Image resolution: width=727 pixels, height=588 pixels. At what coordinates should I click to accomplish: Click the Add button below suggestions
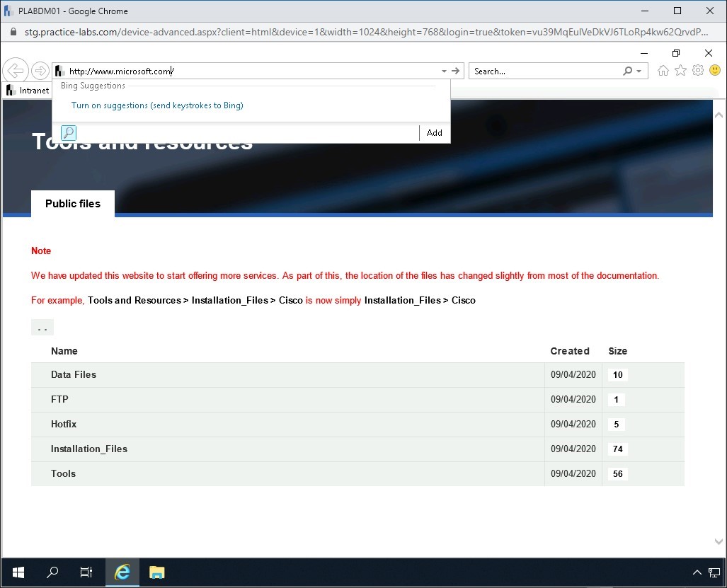[x=434, y=132]
